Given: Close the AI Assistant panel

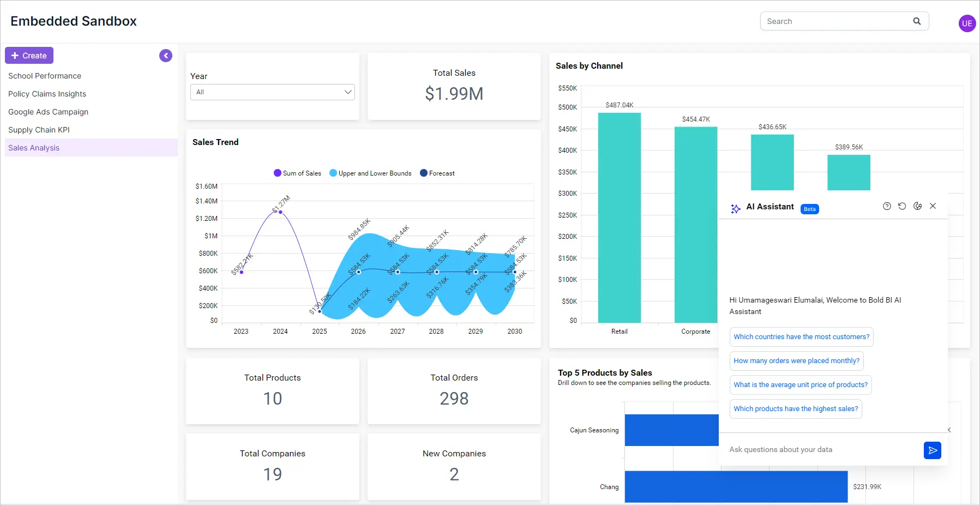Looking at the screenshot, I should [933, 206].
